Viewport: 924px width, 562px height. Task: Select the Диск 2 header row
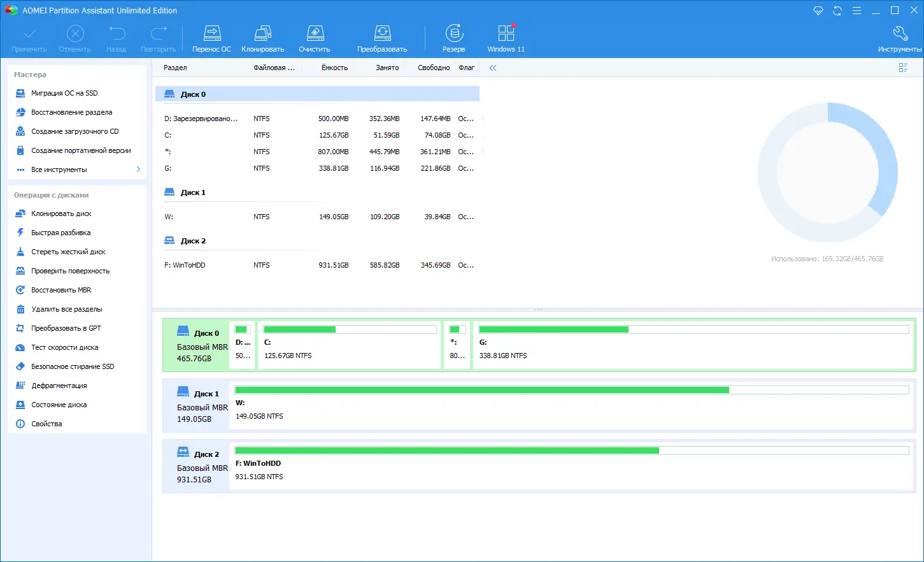coord(317,241)
